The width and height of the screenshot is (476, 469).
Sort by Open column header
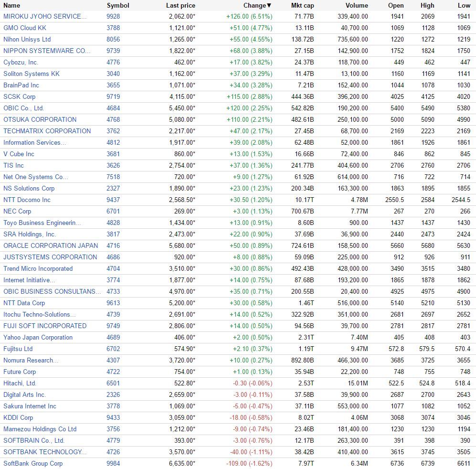click(396, 5)
